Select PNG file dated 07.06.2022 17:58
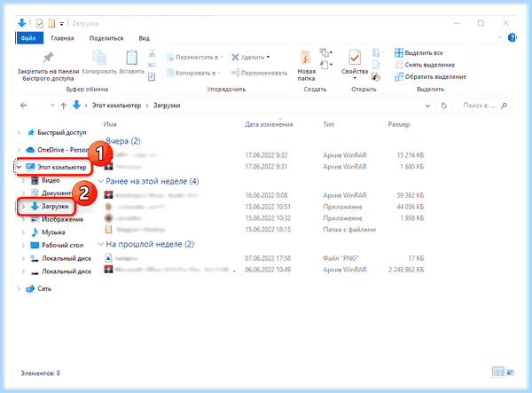532x393 pixels. (x=264, y=258)
